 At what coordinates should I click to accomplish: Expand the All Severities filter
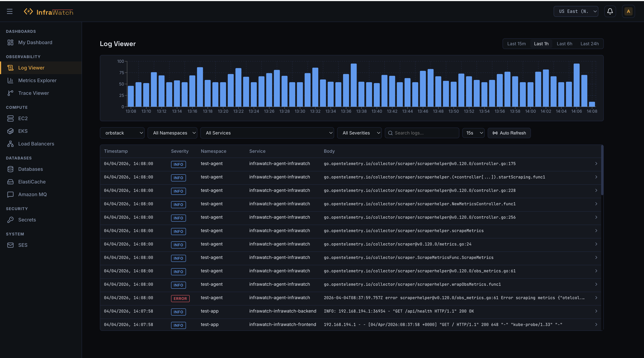tap(359, 133)
